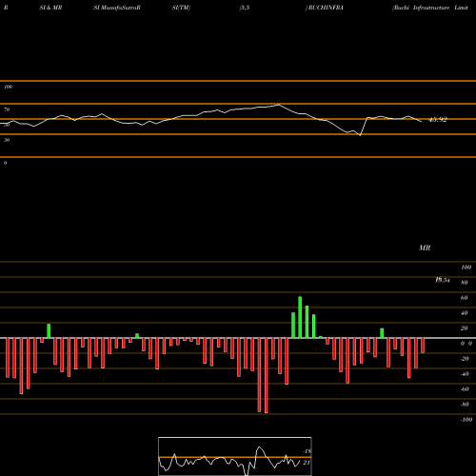This screenshot has height=476, width=476.
Task: Click the BUCHINFRA ticker text in header
Action: click(326, 8)
